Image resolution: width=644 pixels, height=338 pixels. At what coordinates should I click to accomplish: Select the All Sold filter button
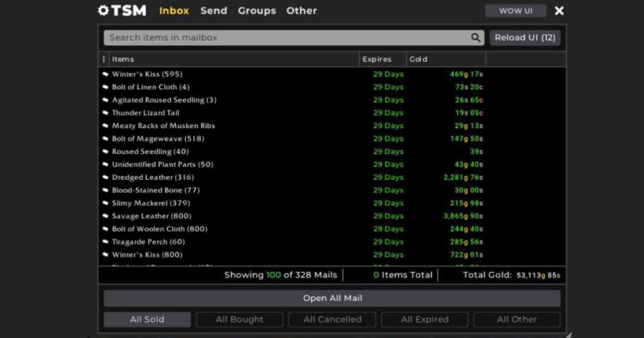[x=147, y=319]
